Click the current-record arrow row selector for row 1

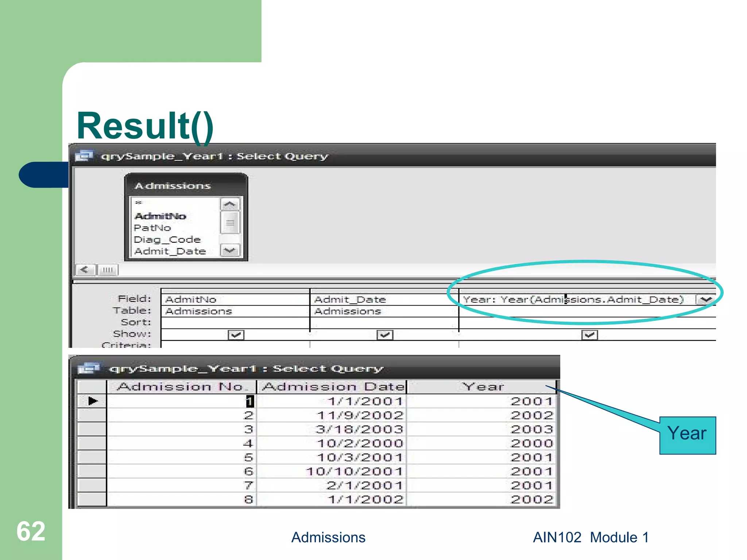click(x=92, y=401)
